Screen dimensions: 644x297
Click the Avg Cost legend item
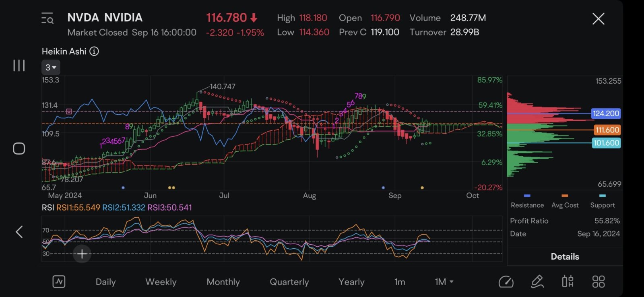click(565, 202)
